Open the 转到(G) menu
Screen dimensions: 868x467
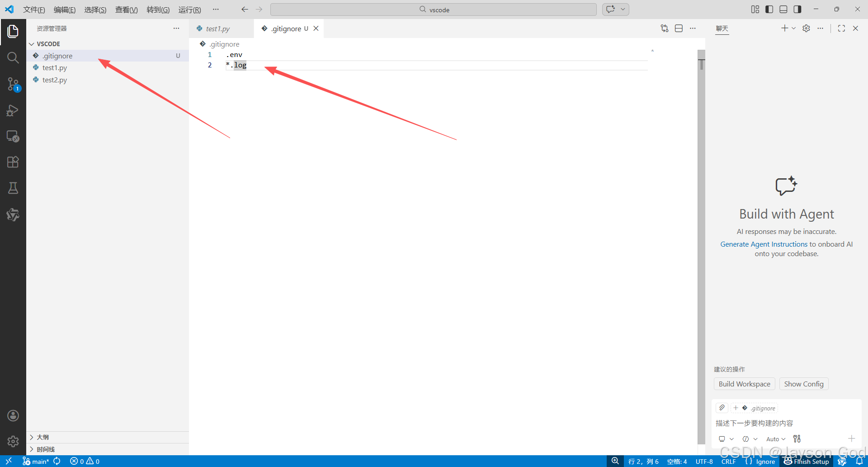tap(158, 10)
